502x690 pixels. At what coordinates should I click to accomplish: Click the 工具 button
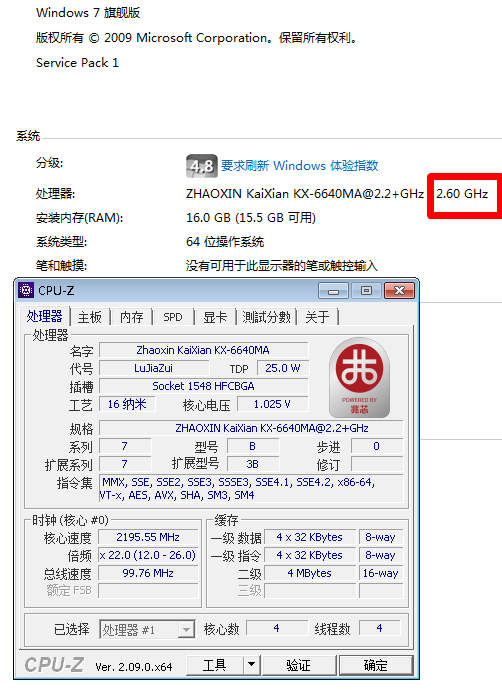(x=215, y=665)
